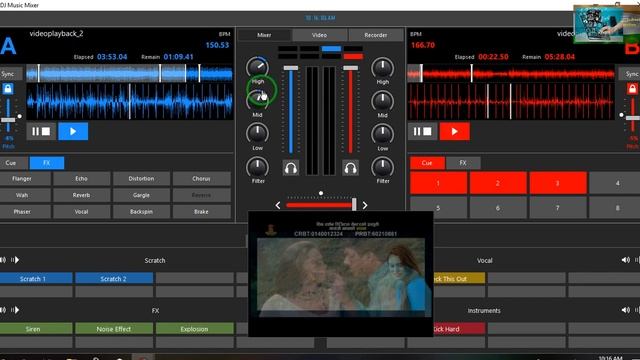640x360 pixels.
Task: Toggle the blue pitch lock on deck A
Action: [x=8, y=89]
